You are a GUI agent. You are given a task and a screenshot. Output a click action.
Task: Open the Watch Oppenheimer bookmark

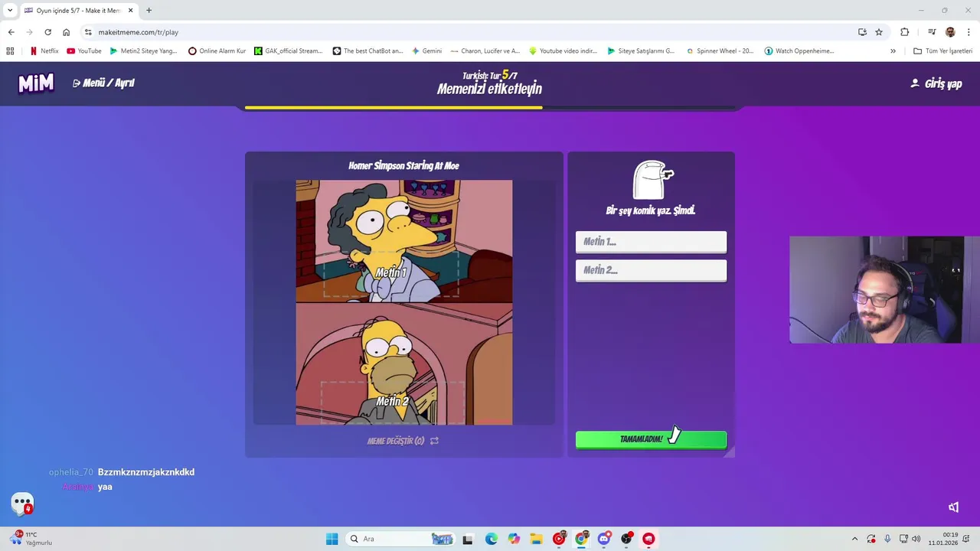point(799,51)
